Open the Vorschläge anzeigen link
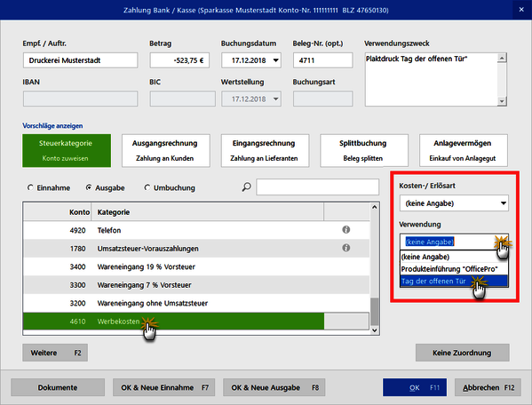Screen dimensions: 532x405 pyautogui.click(x=52, y=126)
